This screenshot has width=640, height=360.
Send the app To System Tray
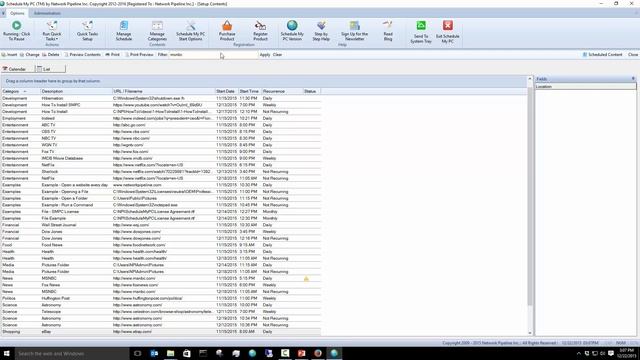pos(421,32)
